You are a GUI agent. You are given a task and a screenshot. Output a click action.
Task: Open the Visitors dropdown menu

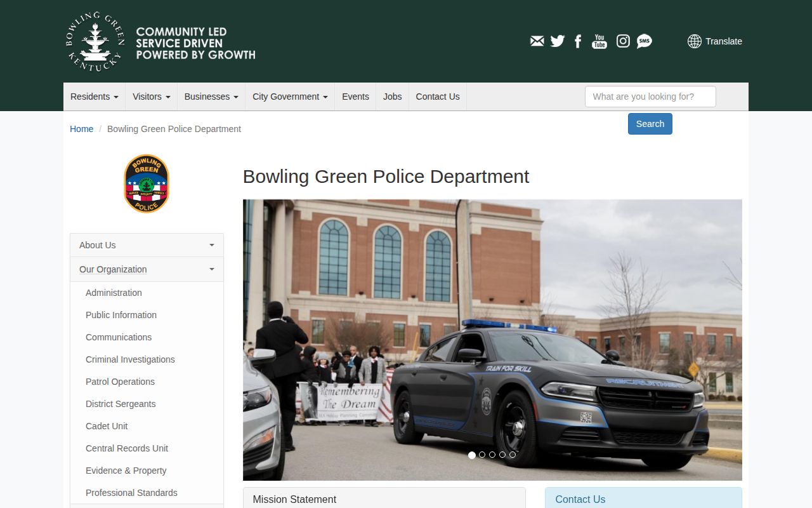(152, 97)
